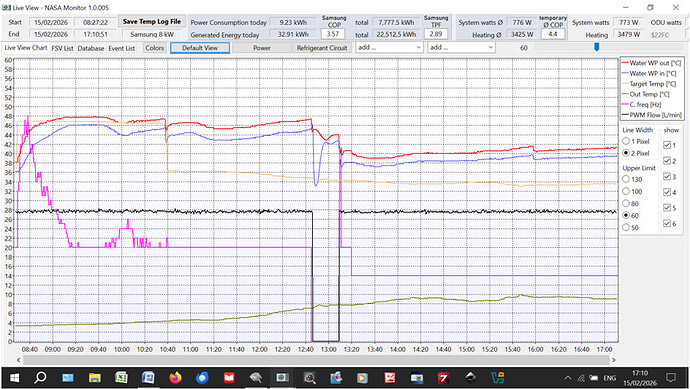Open the 7-Zip taskbar icon
The height and width of the screenshot is (389, 690).
(x=443, y=378)
